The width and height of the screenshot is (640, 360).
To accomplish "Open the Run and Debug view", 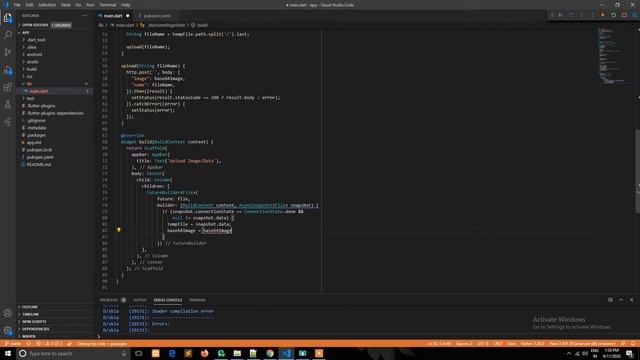I will coord(8,70).
